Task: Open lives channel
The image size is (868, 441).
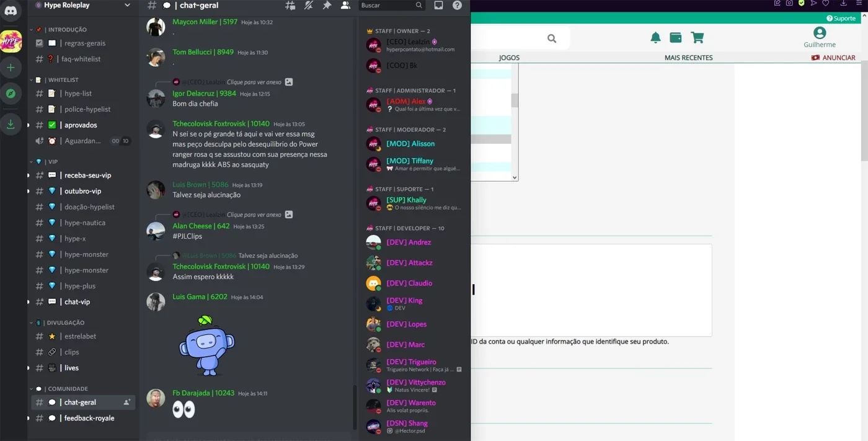Action: [x=83, y=368]
